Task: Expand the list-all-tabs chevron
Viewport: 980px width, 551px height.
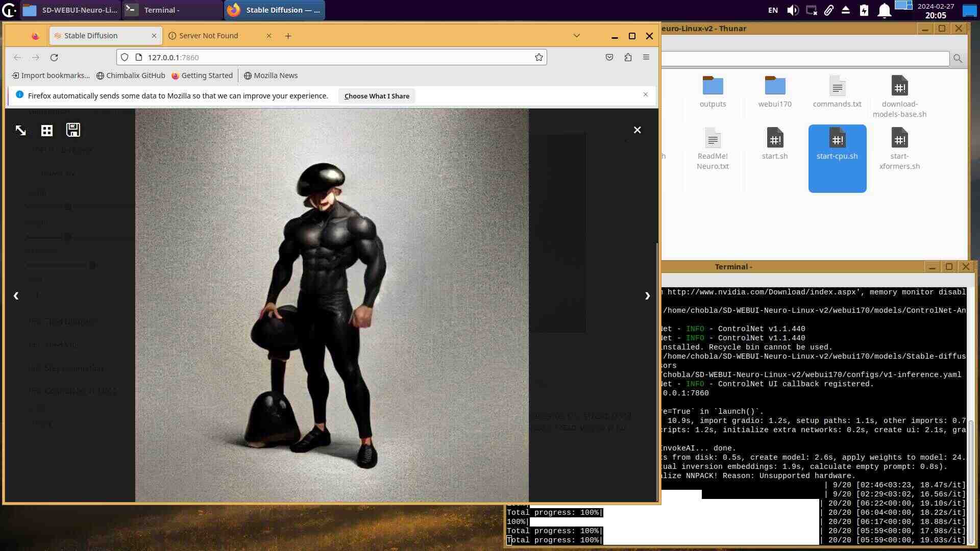Action: 577,36
